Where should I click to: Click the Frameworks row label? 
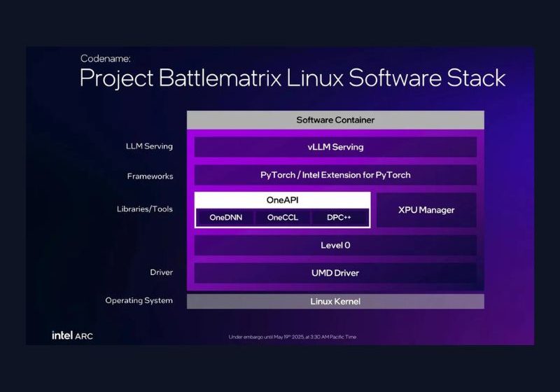(150, 176)
